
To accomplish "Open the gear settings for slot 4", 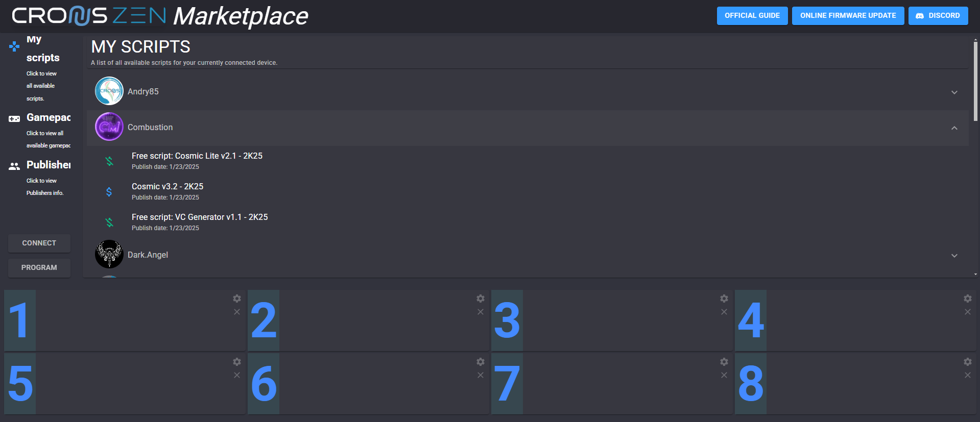I will (968, 299).
